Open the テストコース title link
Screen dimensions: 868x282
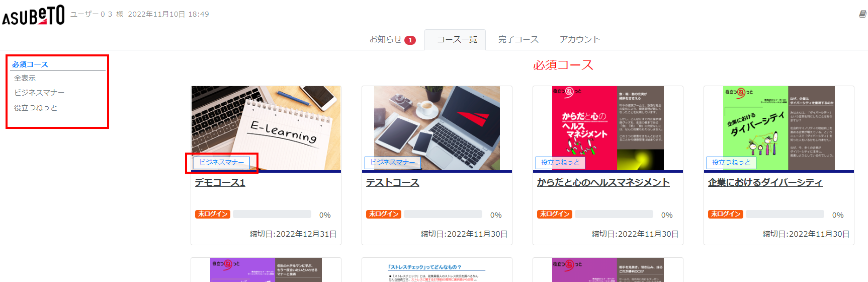[x=392, y=182]
